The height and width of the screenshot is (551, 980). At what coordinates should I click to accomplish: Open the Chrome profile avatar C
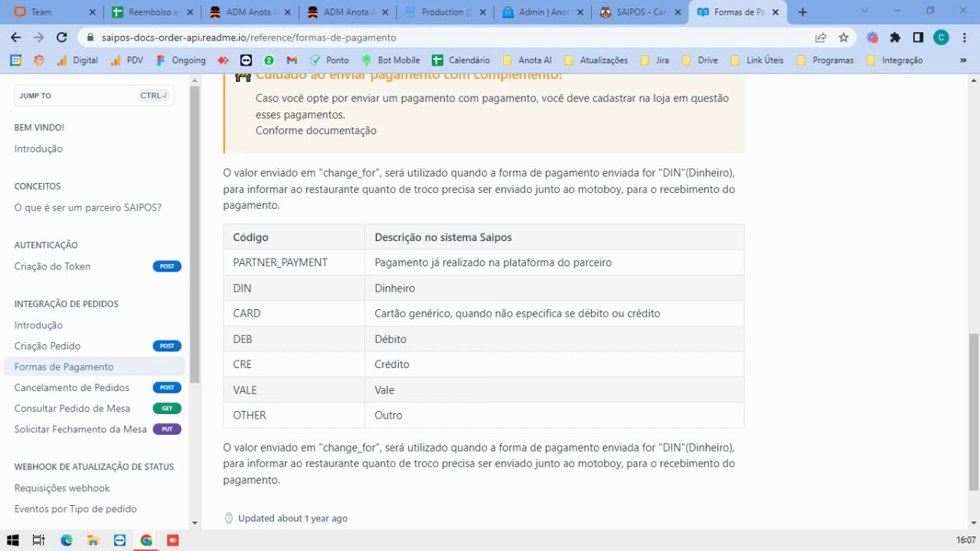[941, 37]
